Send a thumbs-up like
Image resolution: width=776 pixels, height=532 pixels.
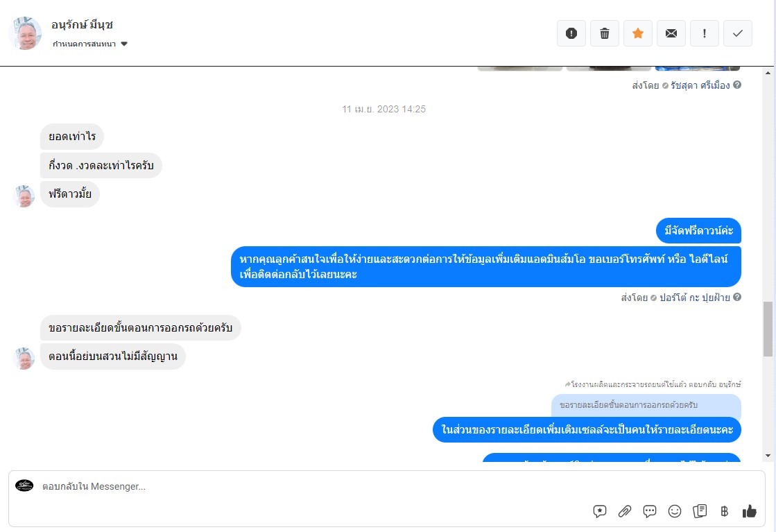click(x=749, y=511)
